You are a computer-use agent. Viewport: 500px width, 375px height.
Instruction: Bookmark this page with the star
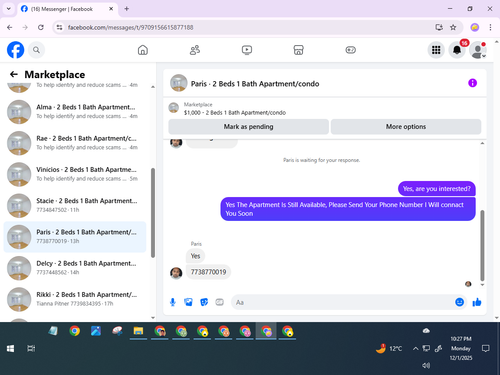[453, 27]
